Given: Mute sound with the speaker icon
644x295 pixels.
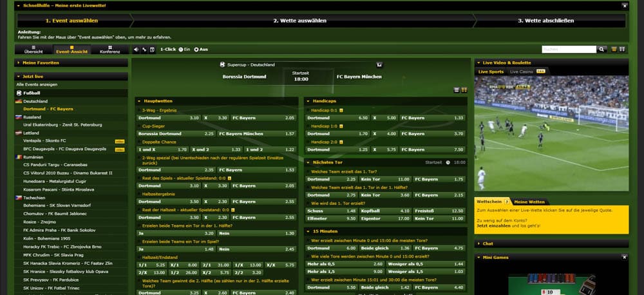Looking at the screenshot, I should (137, 50).
